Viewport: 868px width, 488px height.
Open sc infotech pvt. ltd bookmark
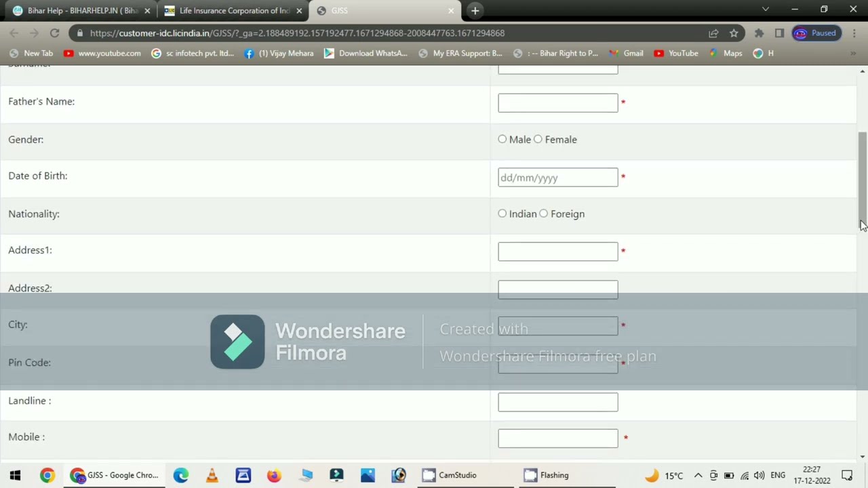193,53
